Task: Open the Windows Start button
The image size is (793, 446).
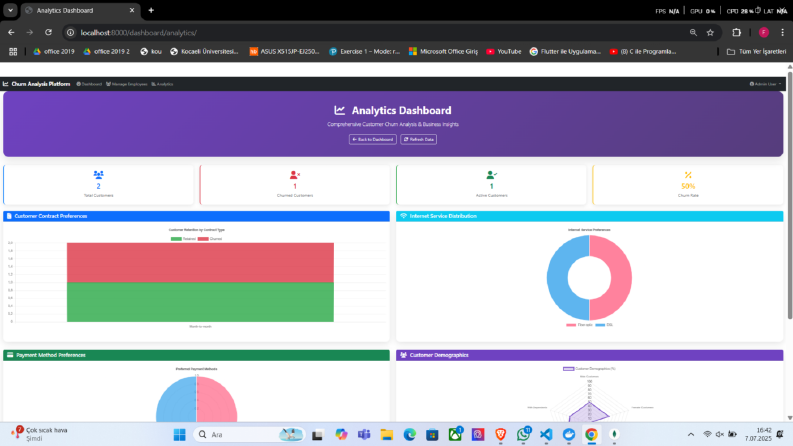Action: pos(180,434)
